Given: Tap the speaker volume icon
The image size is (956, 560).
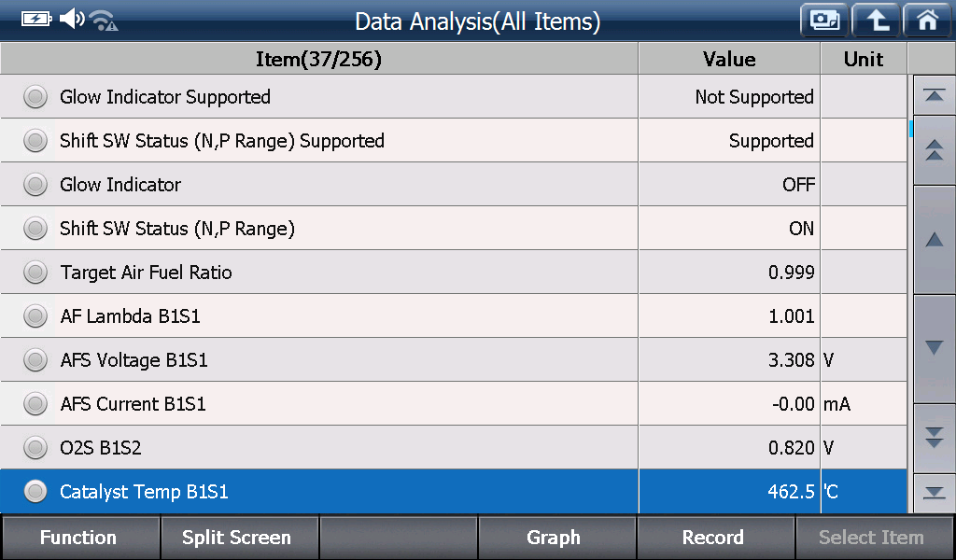Looking at the screenshot, I should [72, 19].
